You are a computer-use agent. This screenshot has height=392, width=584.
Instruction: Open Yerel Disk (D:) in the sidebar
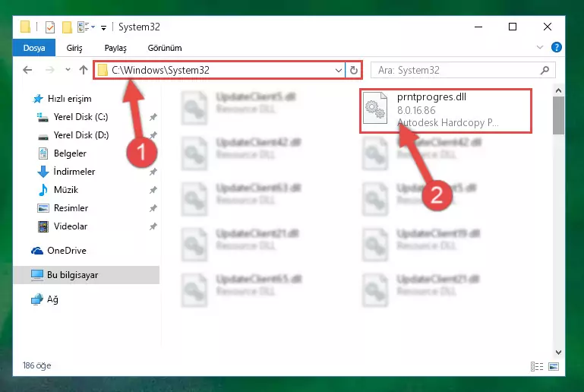73,135
